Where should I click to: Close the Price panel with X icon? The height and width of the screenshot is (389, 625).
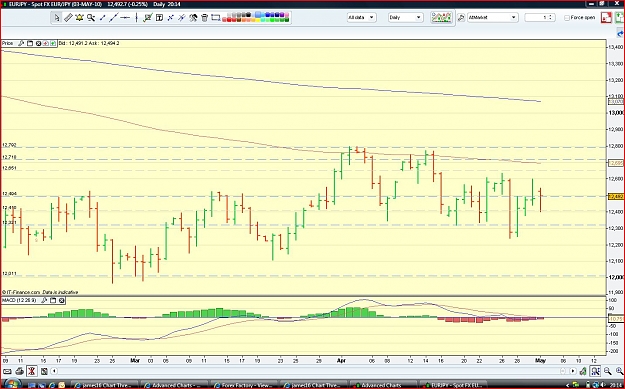click(x=39, y=43)
